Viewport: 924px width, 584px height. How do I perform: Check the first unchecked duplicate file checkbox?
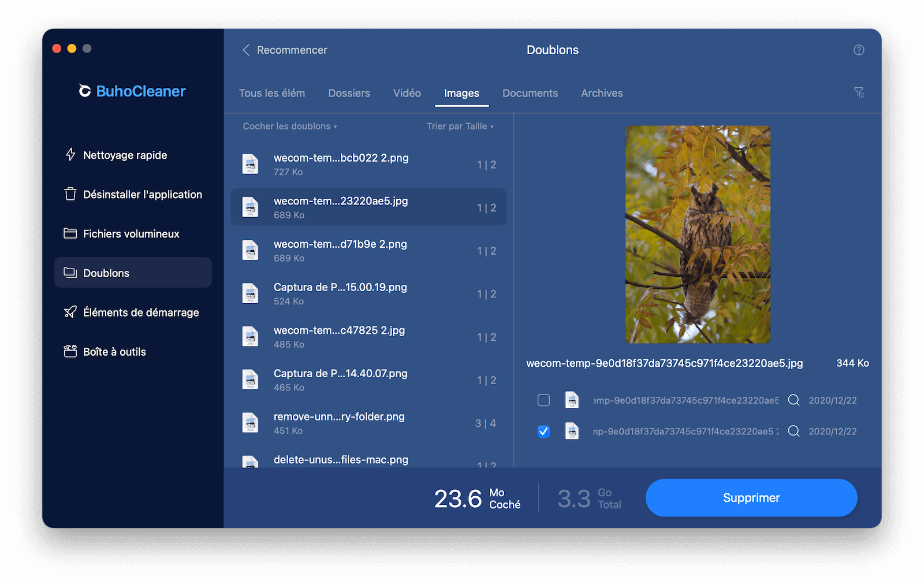point(543,400)
